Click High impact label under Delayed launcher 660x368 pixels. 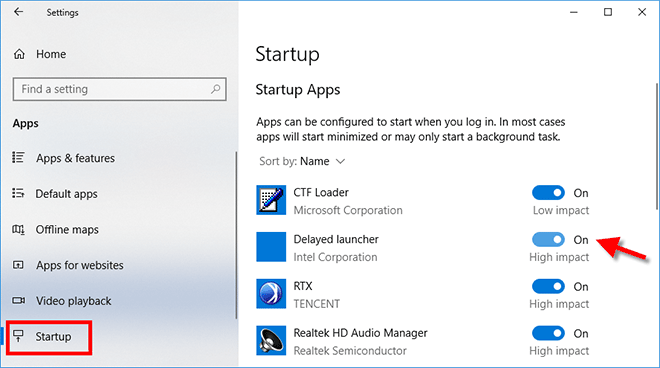click(559, 257)
